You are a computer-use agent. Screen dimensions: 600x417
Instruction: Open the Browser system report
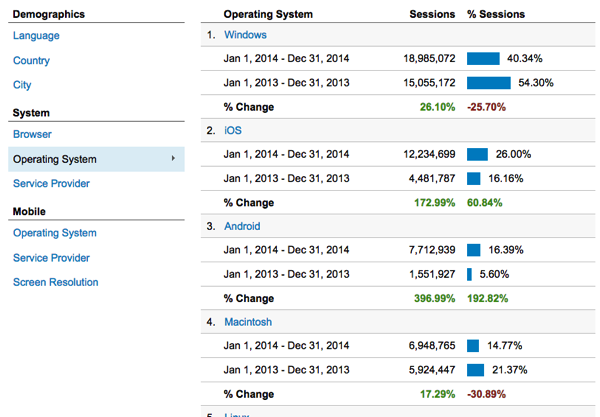coord(32,134)
